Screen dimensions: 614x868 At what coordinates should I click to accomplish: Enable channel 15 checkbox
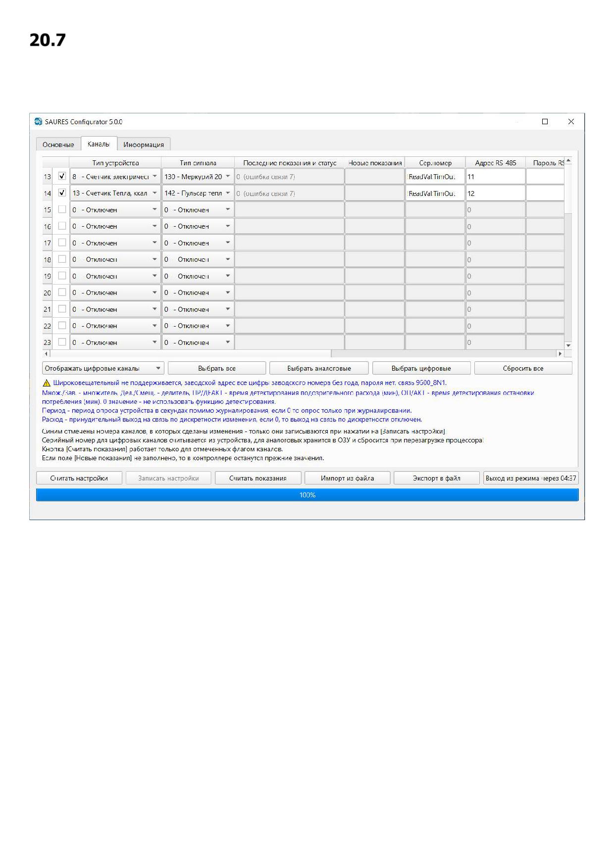click(62, 209)
